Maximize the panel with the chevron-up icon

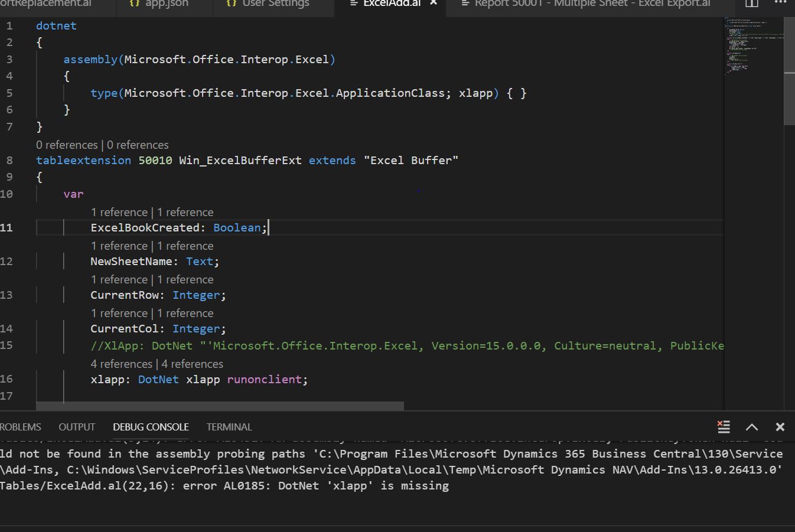coord(751,426)
